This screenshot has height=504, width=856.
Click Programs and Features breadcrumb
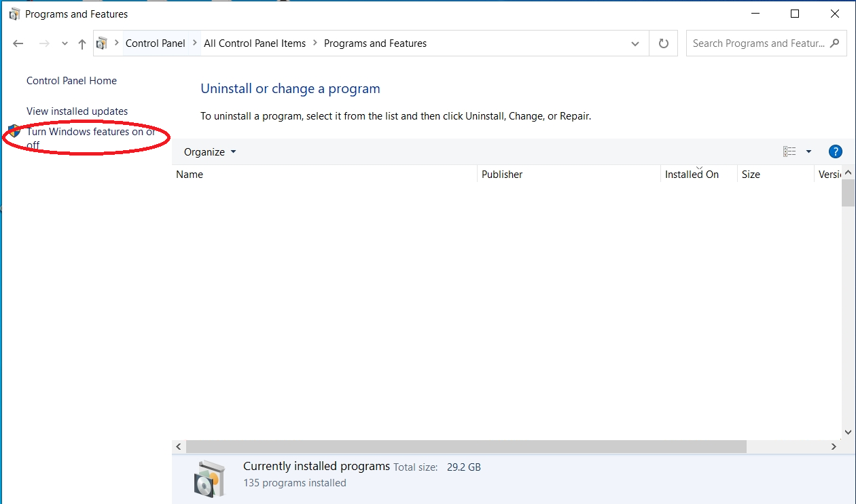point(375,43)
